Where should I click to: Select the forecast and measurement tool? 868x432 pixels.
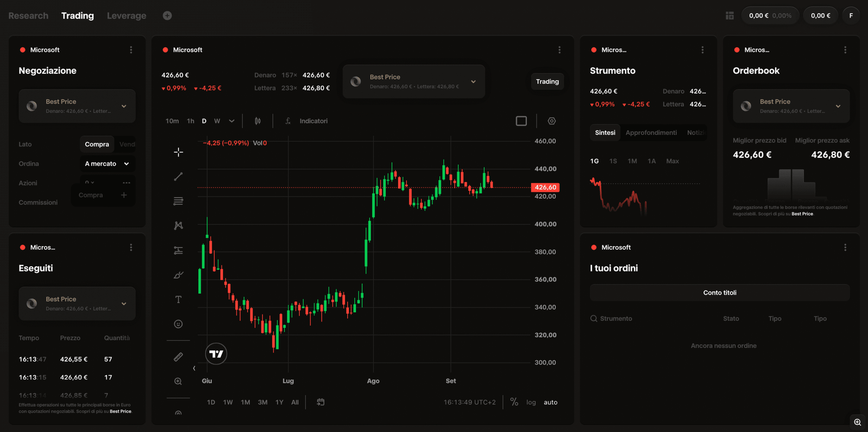178,250
